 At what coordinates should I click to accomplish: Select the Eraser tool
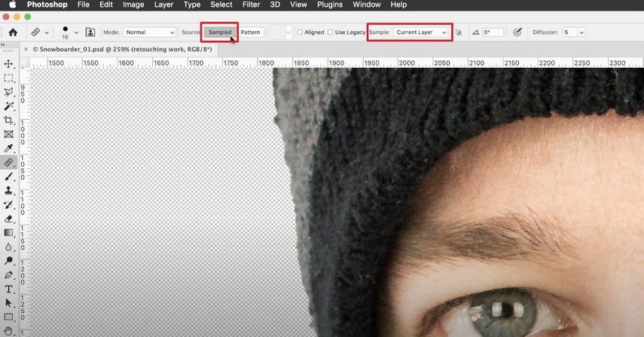click(x=9, y=219)
